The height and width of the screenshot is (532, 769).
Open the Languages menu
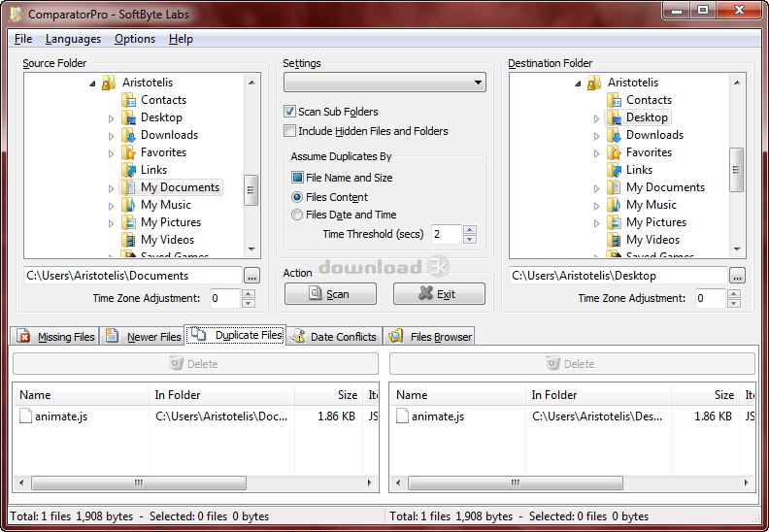pyautogui.click(x=73, y=39)
